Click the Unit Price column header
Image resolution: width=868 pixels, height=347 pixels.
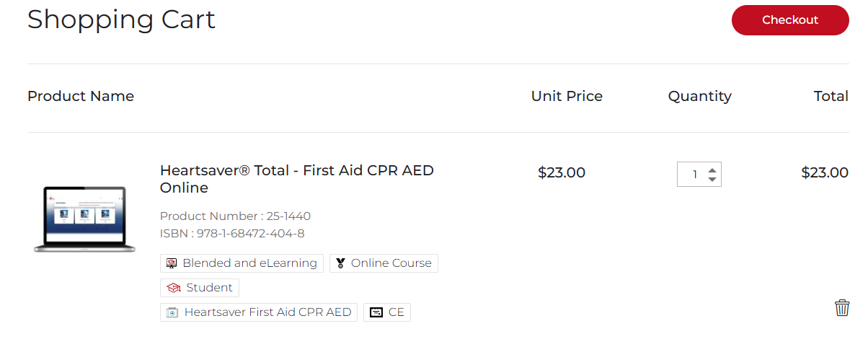coord(567,96)
